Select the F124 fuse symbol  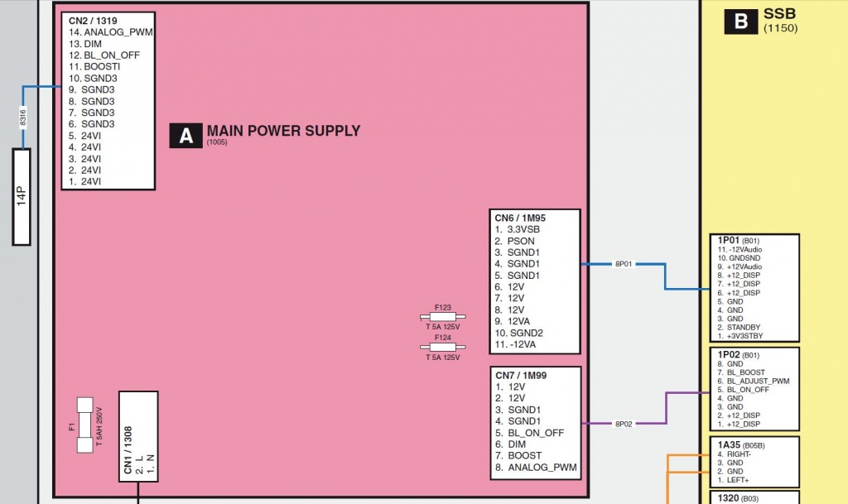pyautogui.click(x=443, y=347)
